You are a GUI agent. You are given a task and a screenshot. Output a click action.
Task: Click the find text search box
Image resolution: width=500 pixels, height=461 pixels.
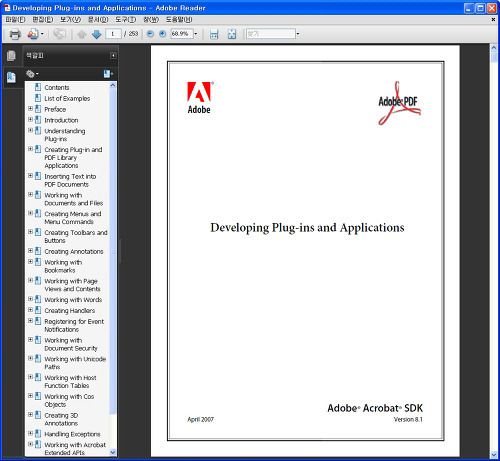(271, 34)
